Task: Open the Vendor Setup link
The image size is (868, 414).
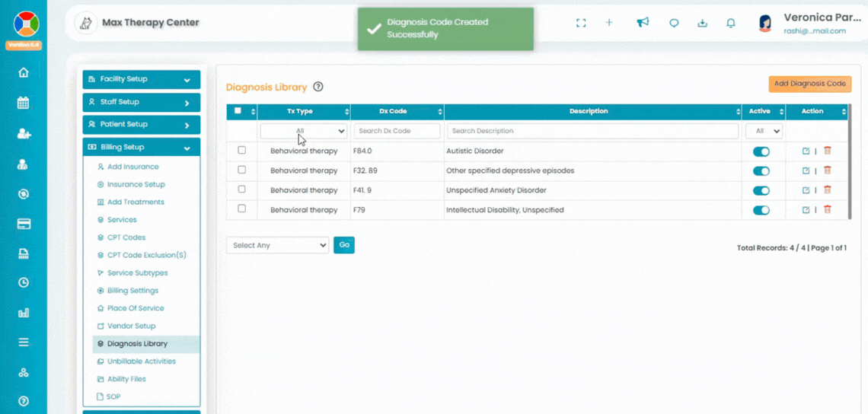Action: 131,326
